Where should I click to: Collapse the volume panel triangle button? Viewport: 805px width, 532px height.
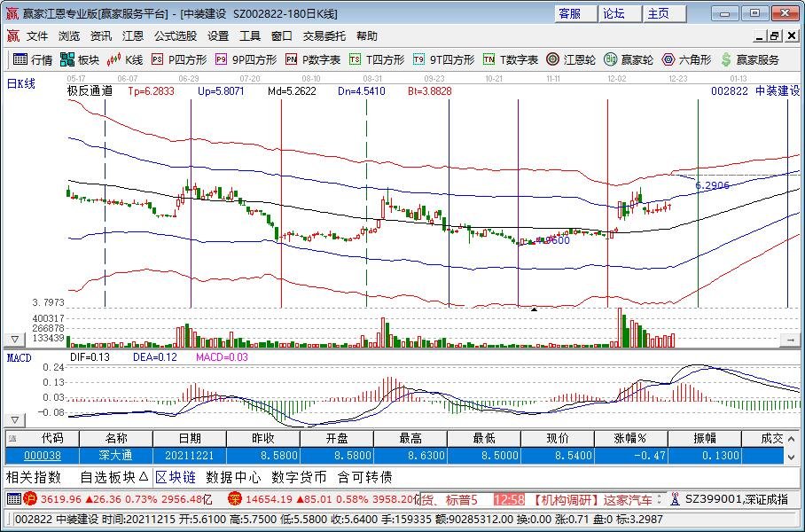pos(14,340)
